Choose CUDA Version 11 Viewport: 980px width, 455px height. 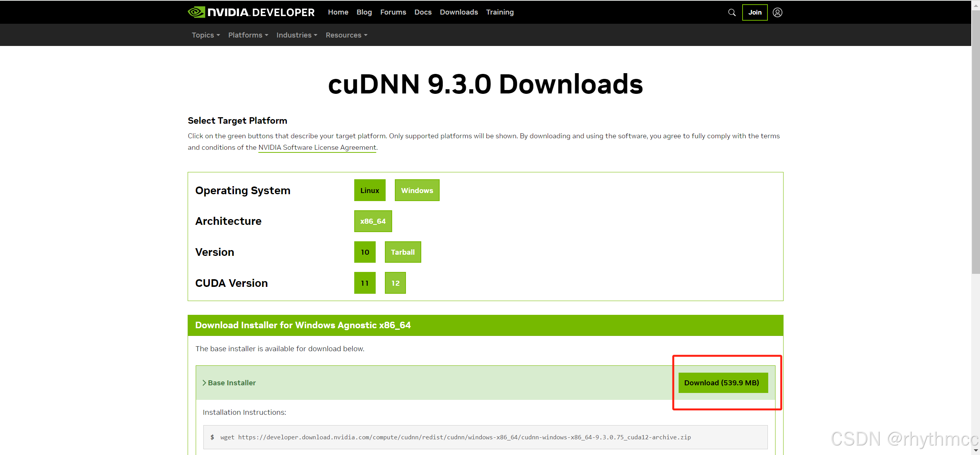[x=365, y=283]
